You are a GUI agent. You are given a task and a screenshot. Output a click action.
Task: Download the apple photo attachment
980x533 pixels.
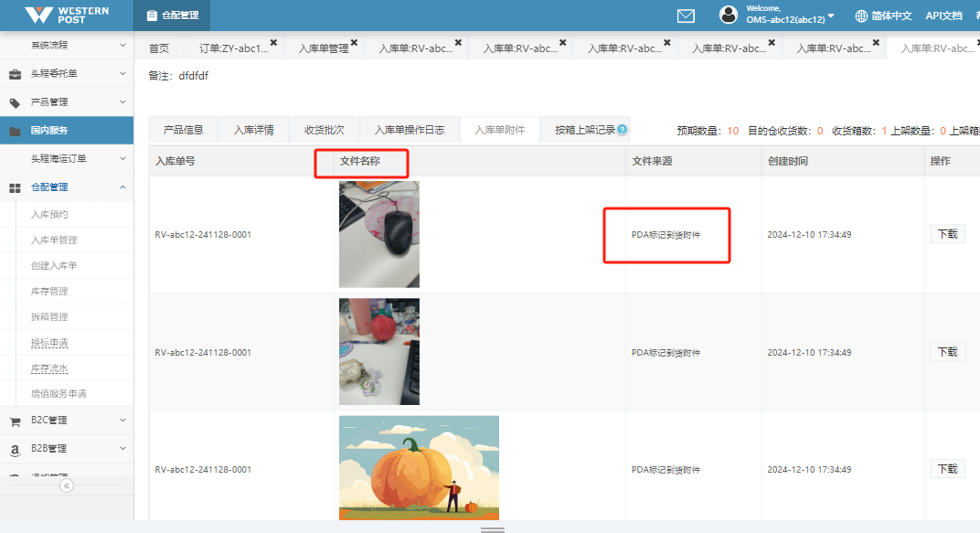pos(947,352)
